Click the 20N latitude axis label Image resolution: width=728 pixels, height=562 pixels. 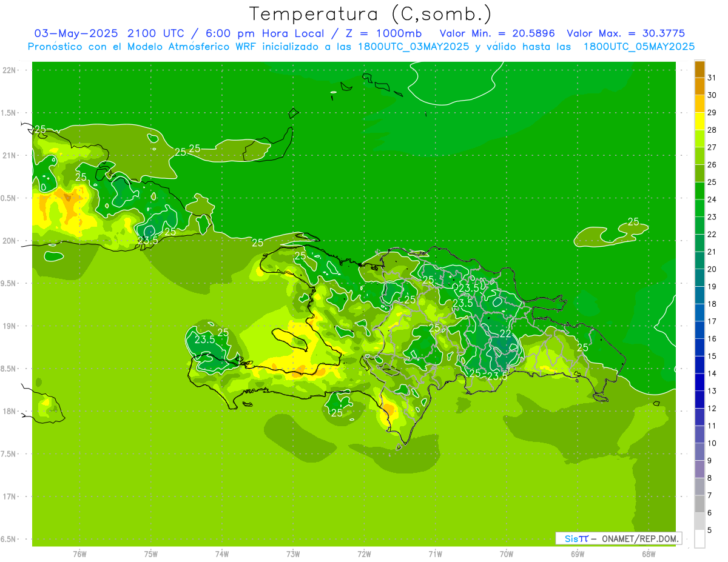(x=10, y=241)
